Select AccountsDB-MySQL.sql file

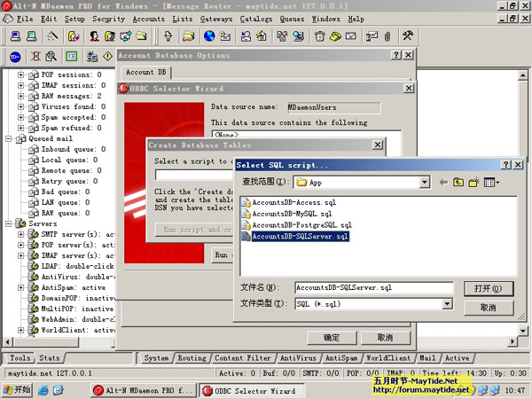291,214
